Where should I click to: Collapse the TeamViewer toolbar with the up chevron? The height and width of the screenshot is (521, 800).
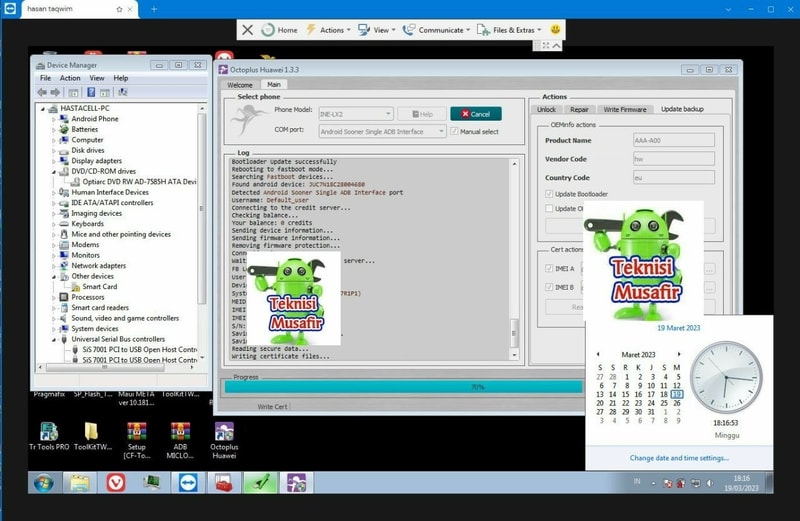tap(557, 45)
